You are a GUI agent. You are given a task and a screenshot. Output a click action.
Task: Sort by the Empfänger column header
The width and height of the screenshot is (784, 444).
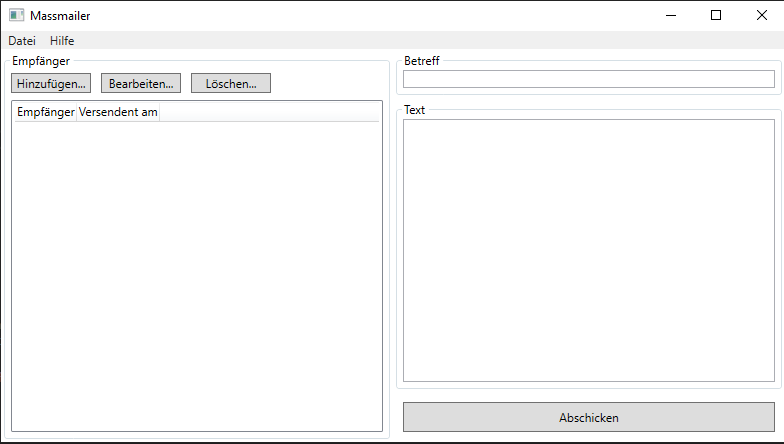point(45,112)
